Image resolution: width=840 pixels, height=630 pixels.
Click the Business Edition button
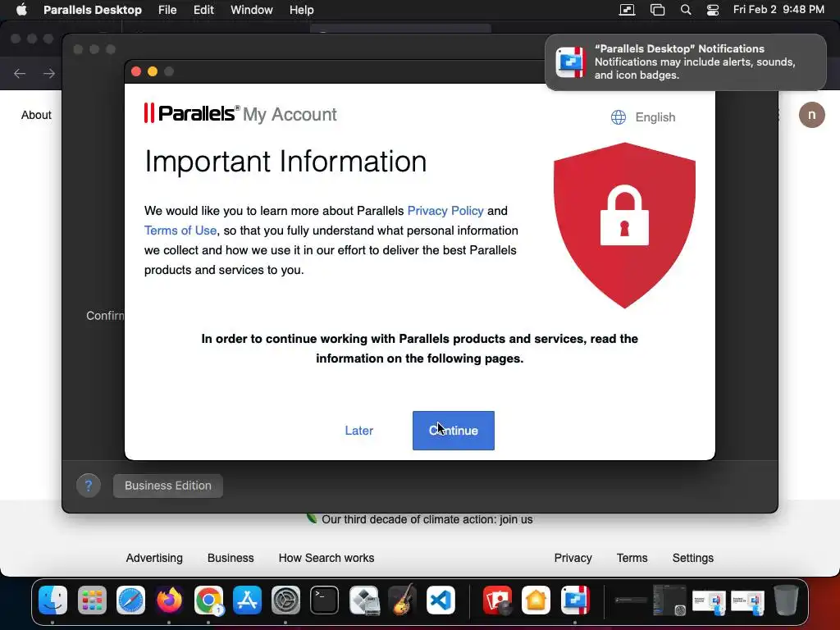click(x=167, y=486)
